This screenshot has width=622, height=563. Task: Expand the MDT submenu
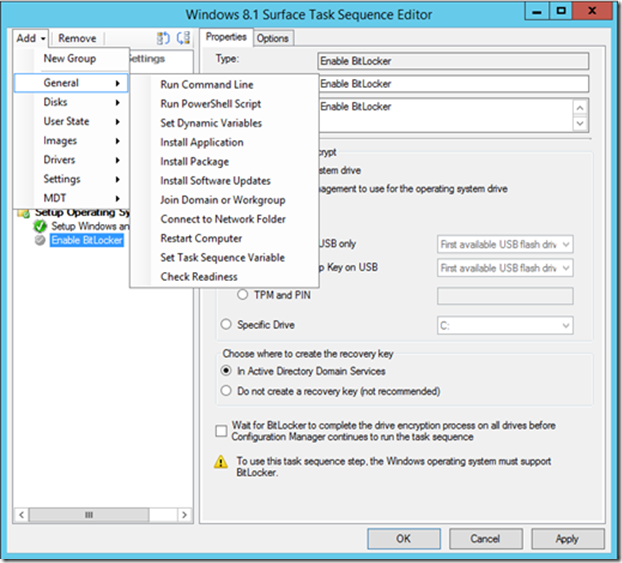(x=71, y=198)
